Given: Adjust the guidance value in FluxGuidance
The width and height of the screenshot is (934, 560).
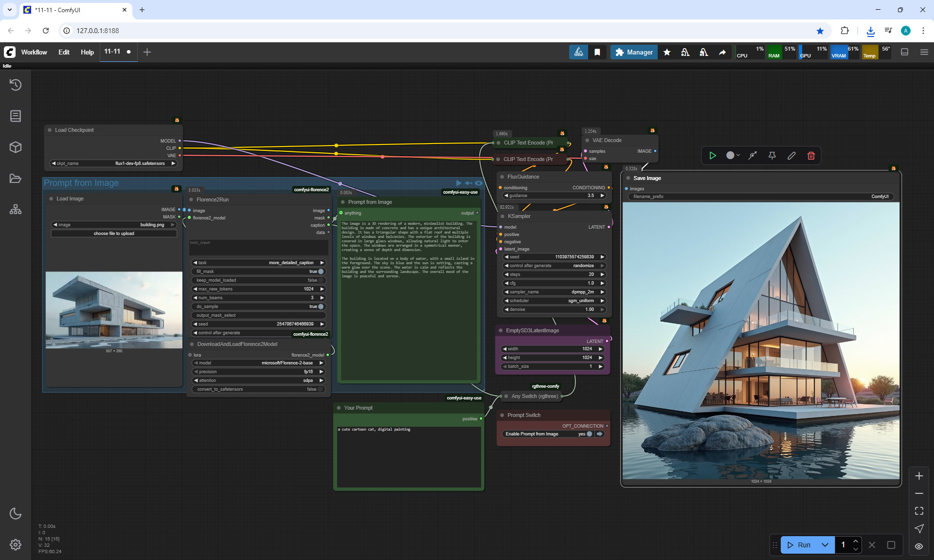Looking at the screenshot, I should tap(554, 196).
